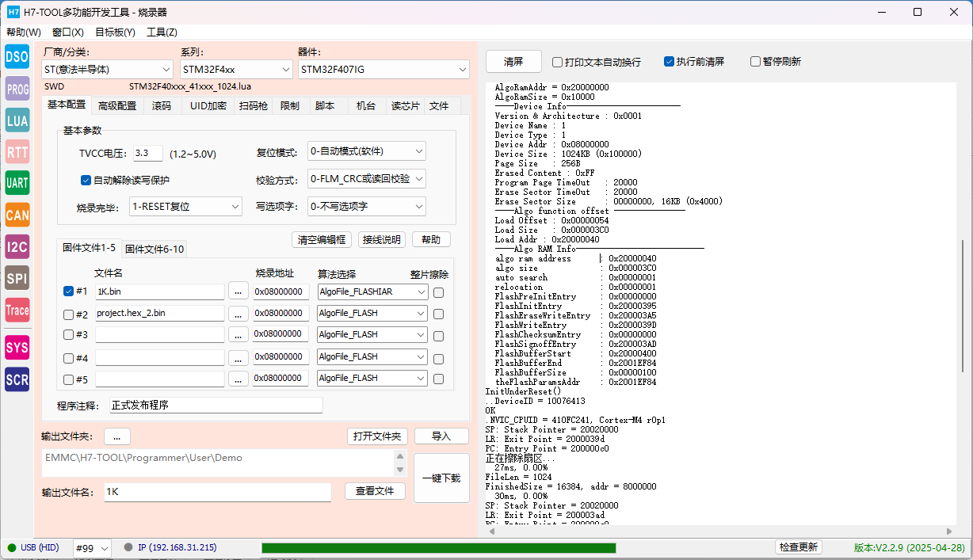Open the 窗口(X) menu
Screen dimensions: 973x560
pos(68,32)
